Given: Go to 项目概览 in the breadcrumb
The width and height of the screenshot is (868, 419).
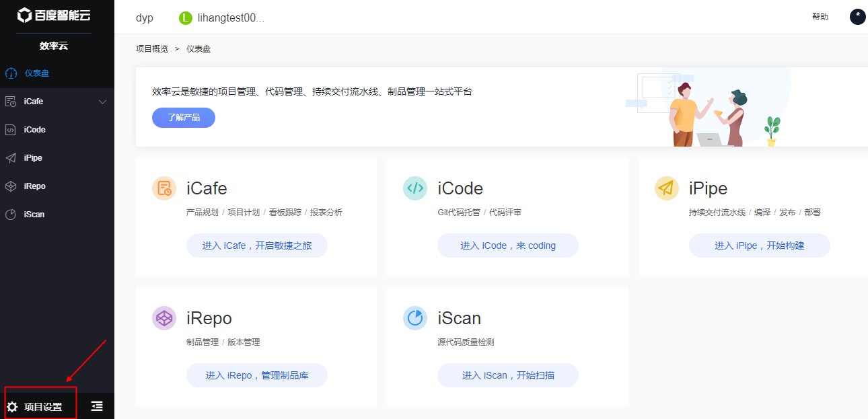Looking at the screenshot, I should tap(152, 49).
